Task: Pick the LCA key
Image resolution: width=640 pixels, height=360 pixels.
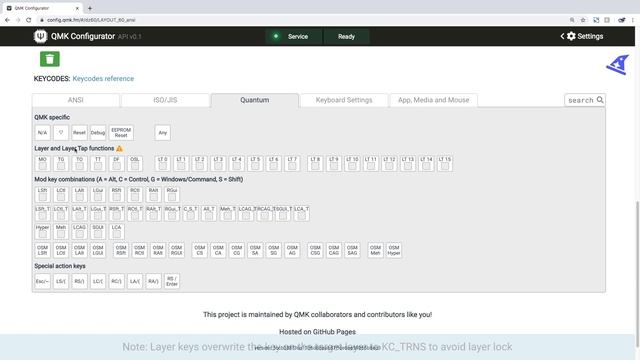Action: click(116, 232)
